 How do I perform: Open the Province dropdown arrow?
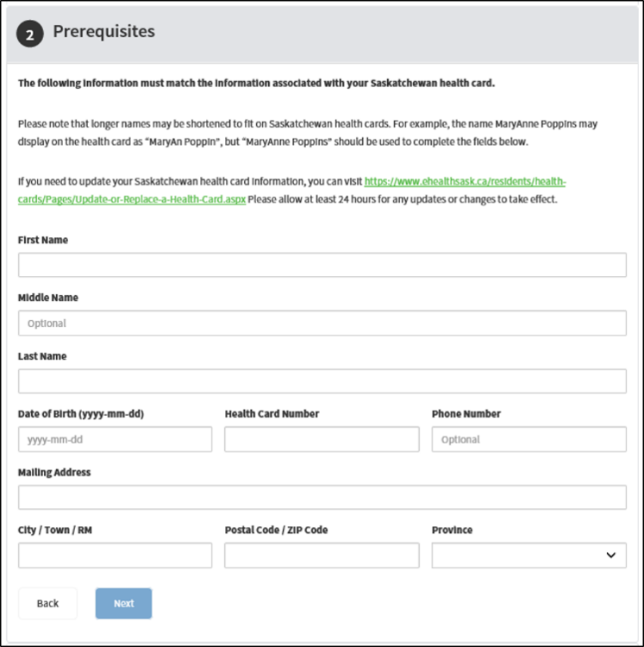pyautogui.click(x=610, y=556)
